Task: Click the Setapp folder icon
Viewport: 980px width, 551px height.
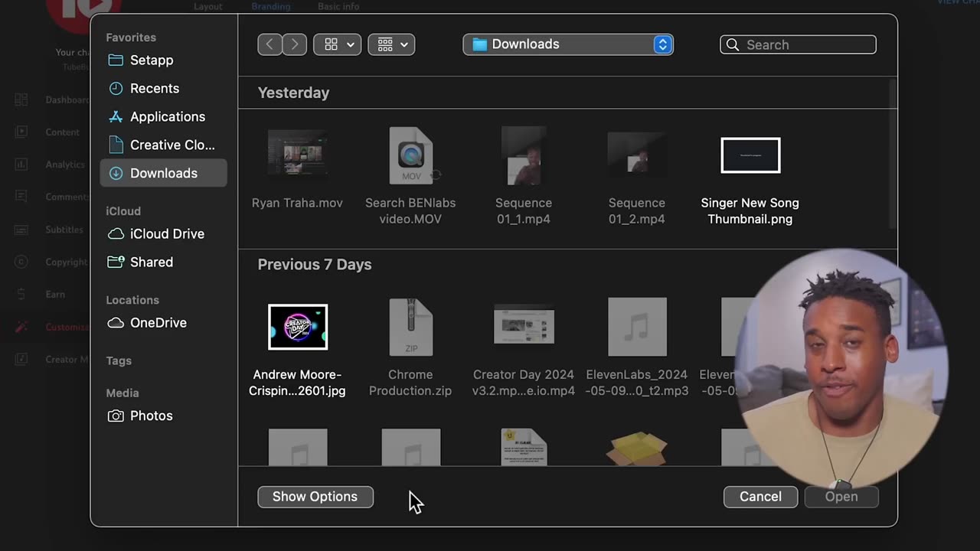Action: 116,60
